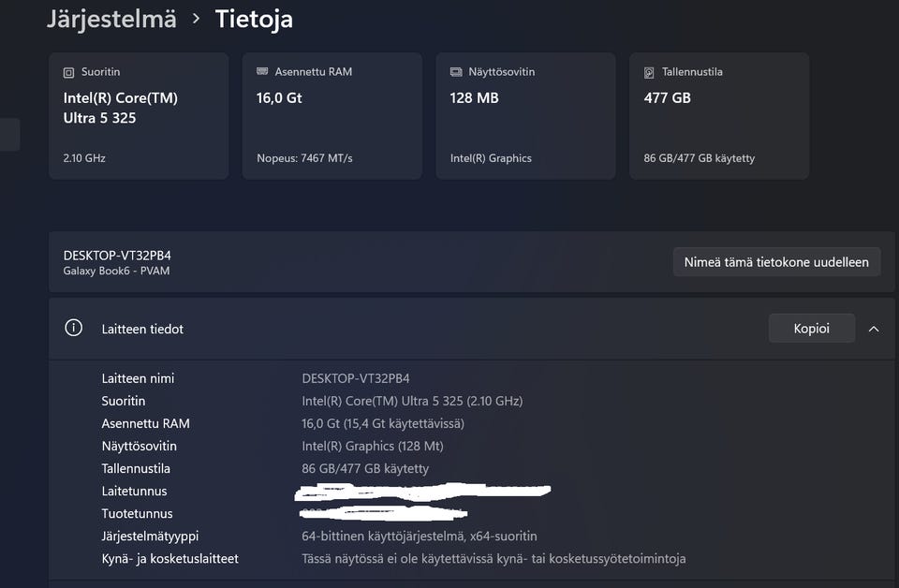Open the Näyttösovitin 128 MB card

(525, 116)
